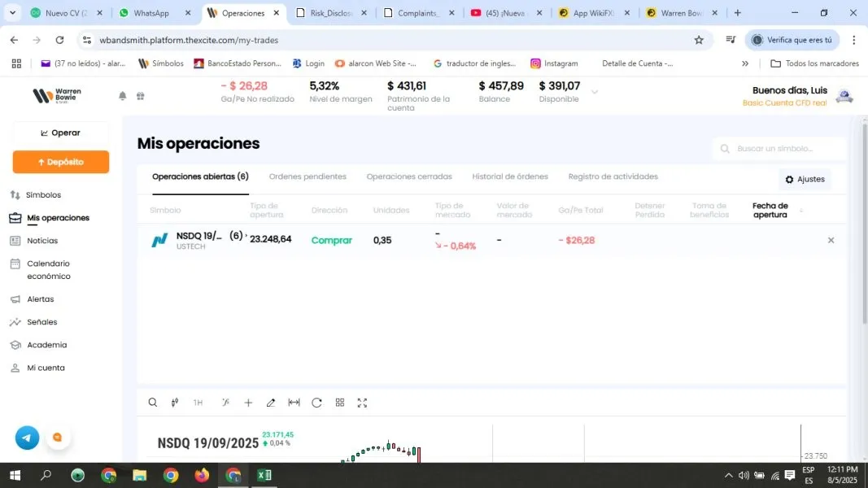The width and height of the screenshot is (868, 488).
Task: Open the BancoEstado Person... bookmark
Action: pos(238,63)
